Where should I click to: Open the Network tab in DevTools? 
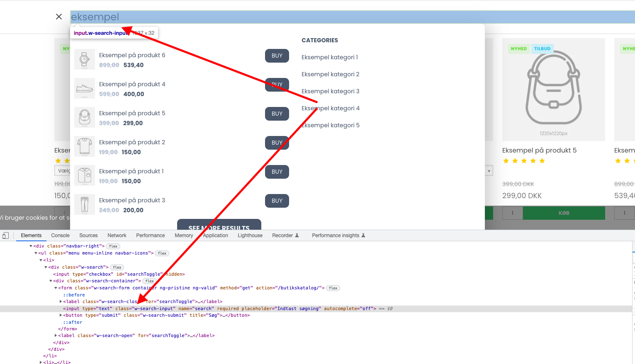click(117, 235)
